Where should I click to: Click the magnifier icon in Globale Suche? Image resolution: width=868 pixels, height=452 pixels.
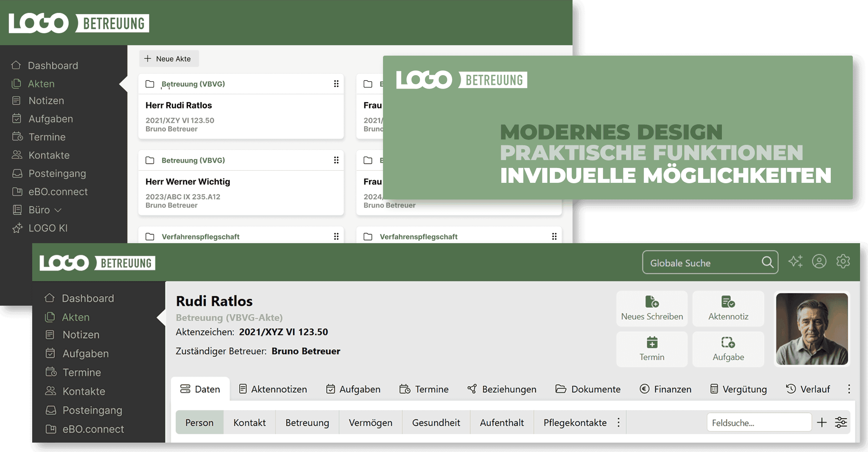click(767, 262)
